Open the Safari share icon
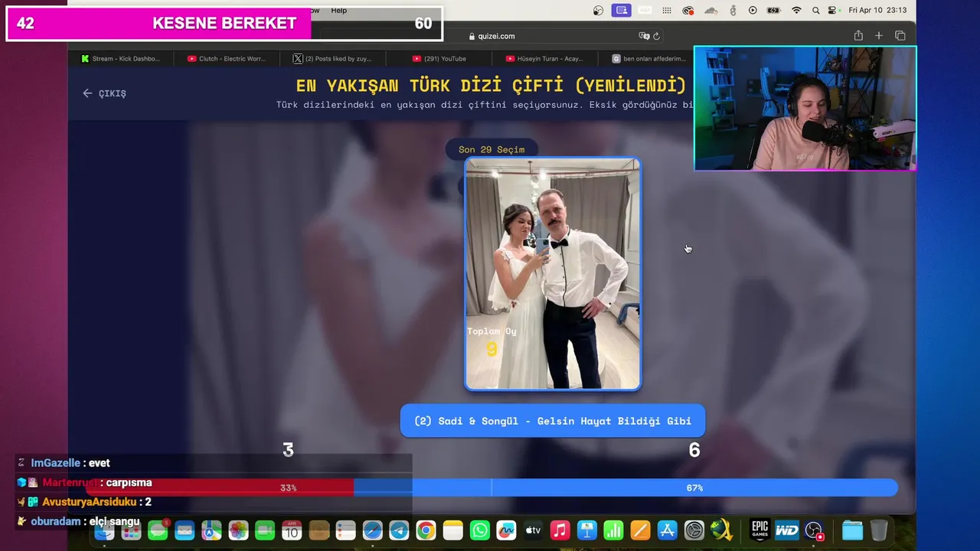Image resolution: width=980 pixels, height=551 pixels. click(x=858, y=36)
